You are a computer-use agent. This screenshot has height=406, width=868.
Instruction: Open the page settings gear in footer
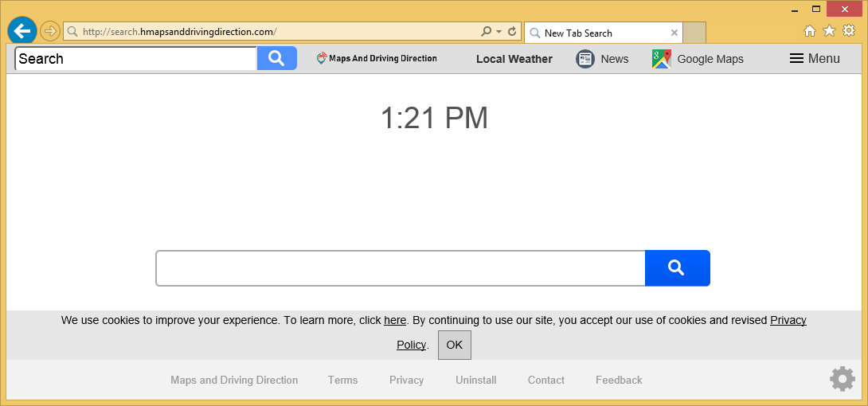coord(842,379)
